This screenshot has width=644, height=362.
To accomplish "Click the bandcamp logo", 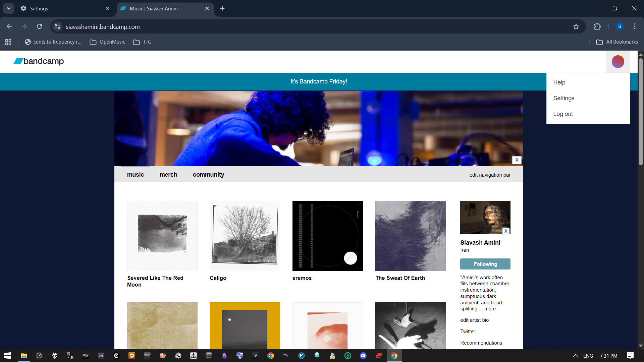I will (x=39, y=61).
